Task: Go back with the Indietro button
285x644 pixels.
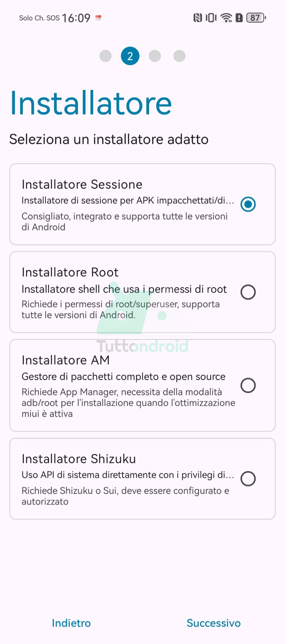Action: coord(71,623)
